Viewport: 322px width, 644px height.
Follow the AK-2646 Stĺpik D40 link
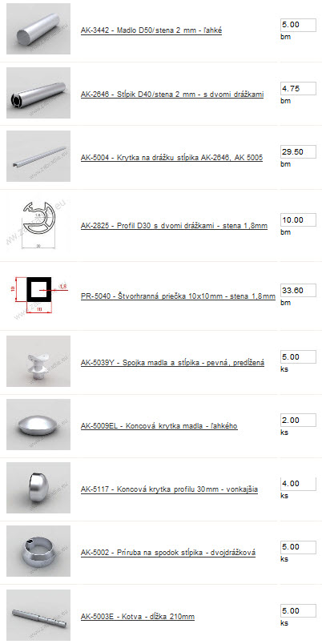coord(172,95)
